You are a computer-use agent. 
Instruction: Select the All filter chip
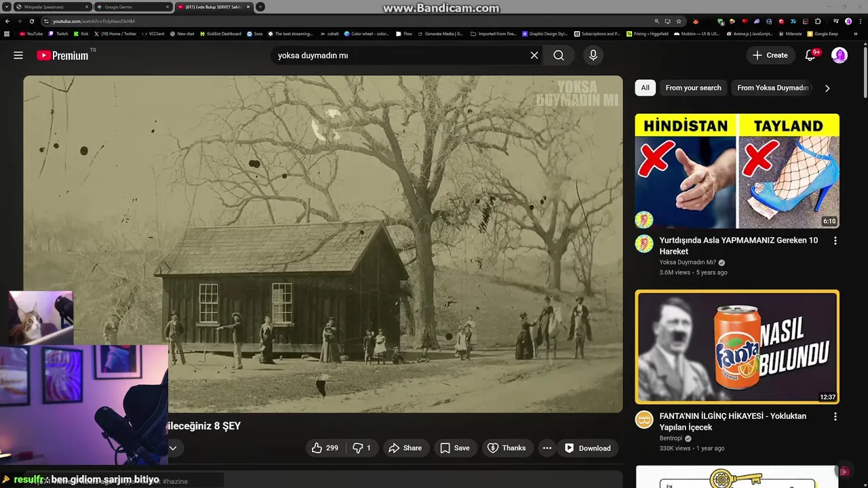645,87
